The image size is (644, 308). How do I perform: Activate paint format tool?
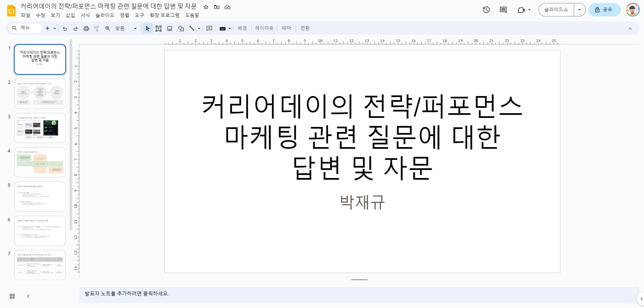tap(97, 29)
